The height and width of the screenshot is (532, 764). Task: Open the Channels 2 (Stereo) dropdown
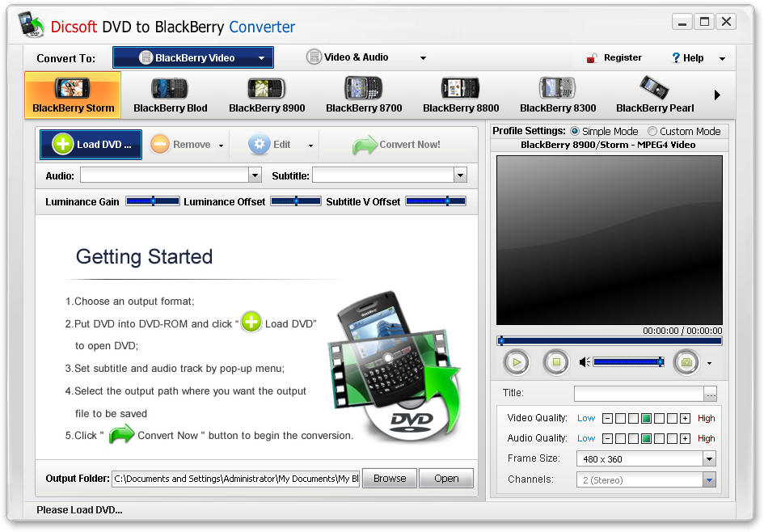tap(646, 480)
